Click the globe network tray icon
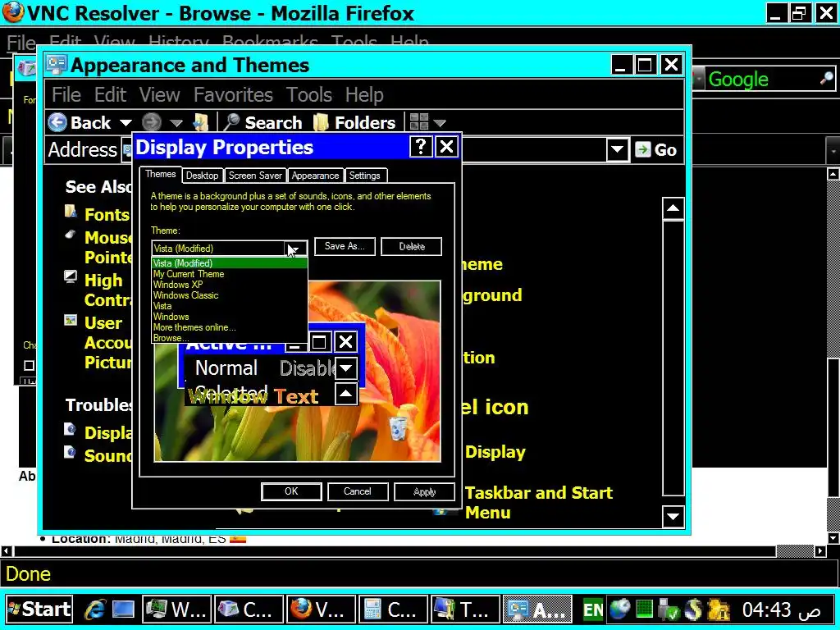 (x=620, y=609)
